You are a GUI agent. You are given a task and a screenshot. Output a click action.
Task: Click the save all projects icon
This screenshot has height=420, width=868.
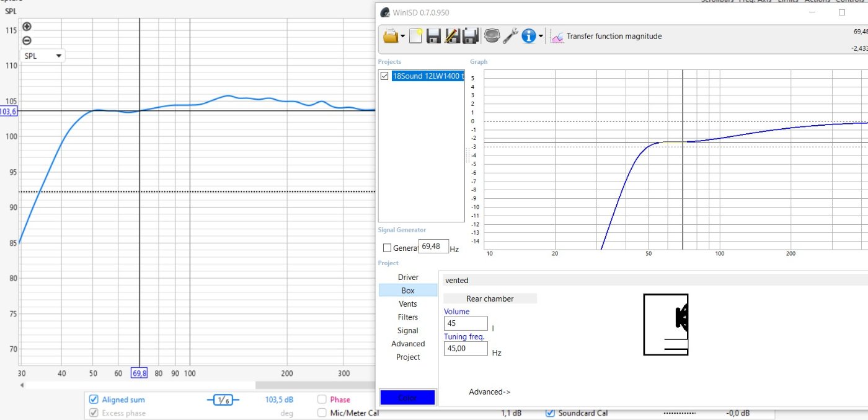pos(471,37)
